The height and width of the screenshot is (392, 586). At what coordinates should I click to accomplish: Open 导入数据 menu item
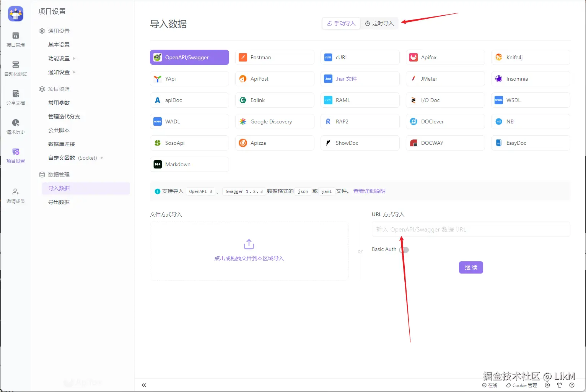coord(86,188)
